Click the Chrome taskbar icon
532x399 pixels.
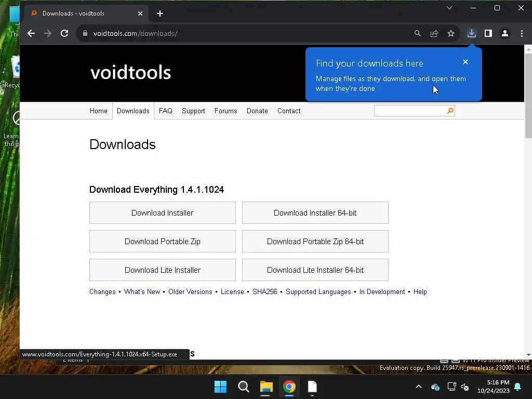[289, 387]
